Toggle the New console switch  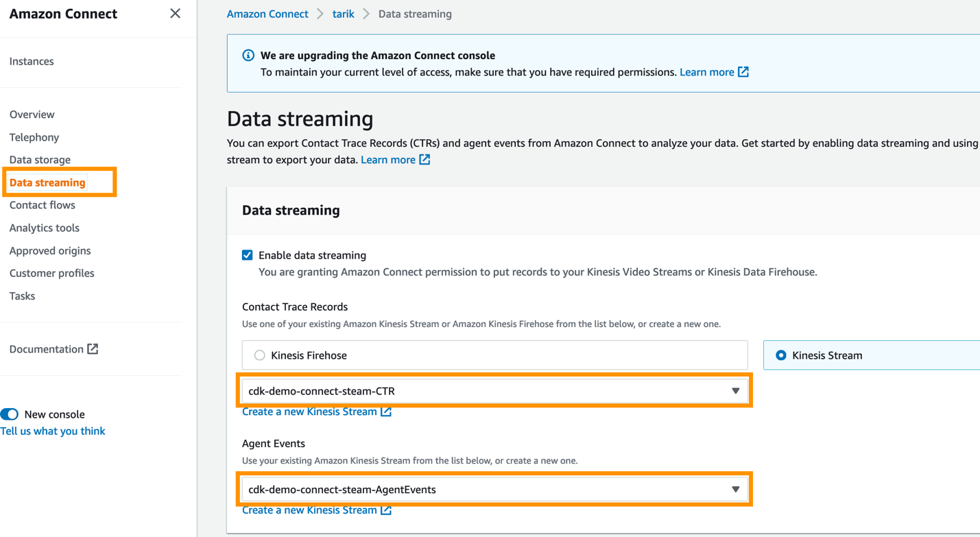click(10, 414)
